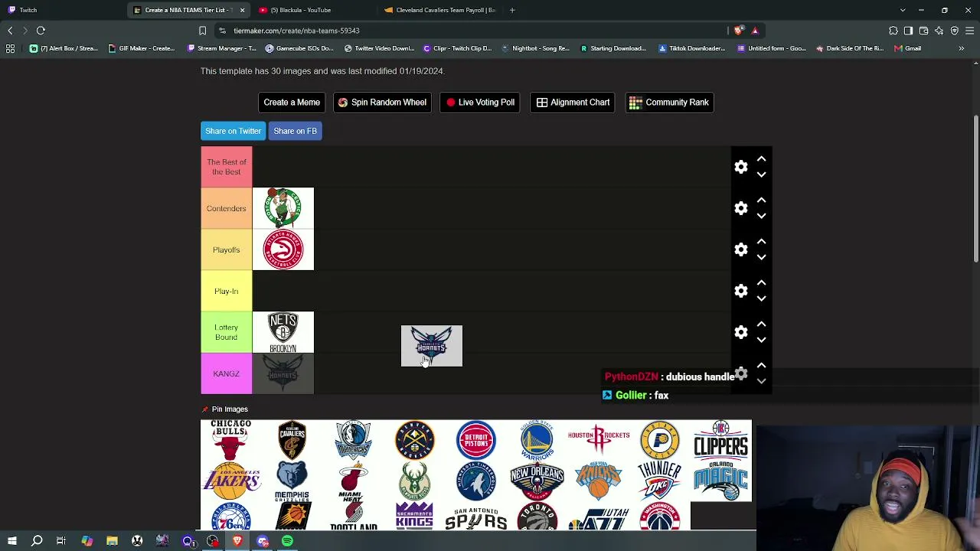Move the Play-In row down
The height and width of the screenshot is (551, 980).
click(761, 298)
